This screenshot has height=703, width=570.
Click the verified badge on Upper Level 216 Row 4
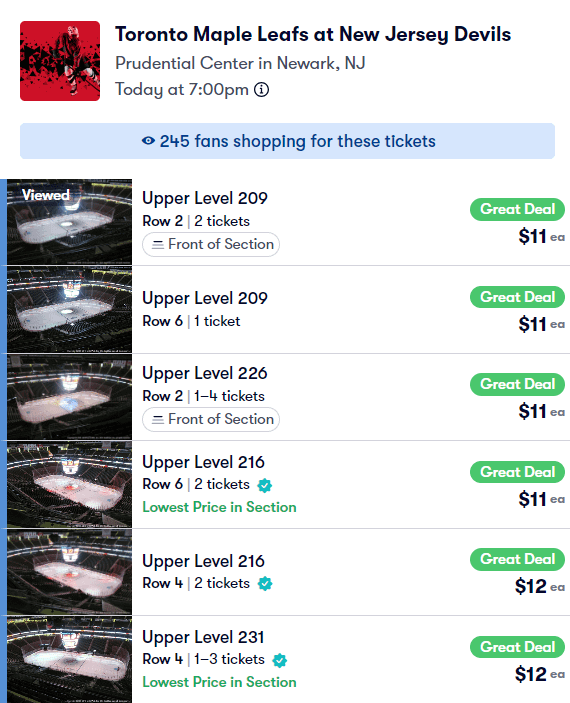coord(265,584)
